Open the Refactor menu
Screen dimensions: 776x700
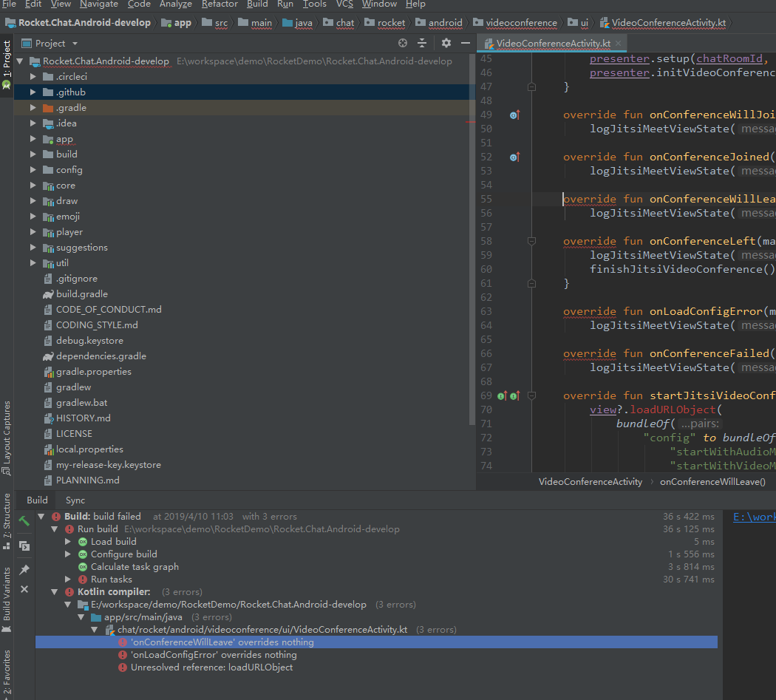coord(219,4)
